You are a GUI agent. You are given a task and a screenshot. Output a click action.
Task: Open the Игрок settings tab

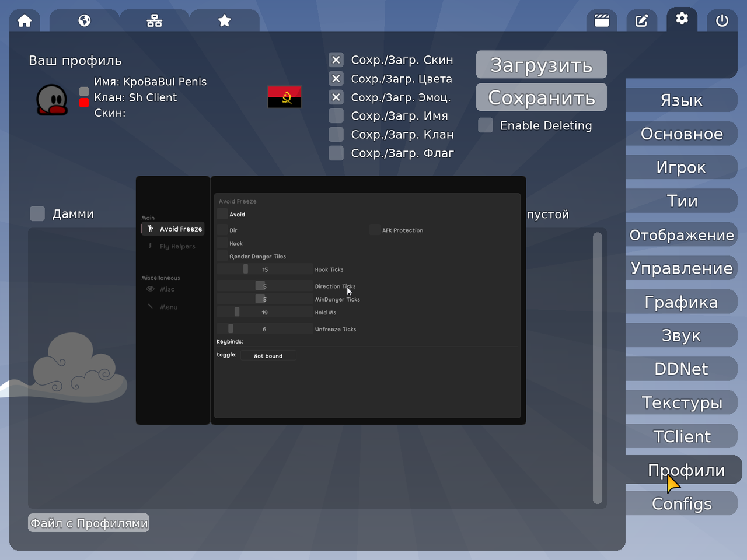pyautogui.click(x=682, y=167)
